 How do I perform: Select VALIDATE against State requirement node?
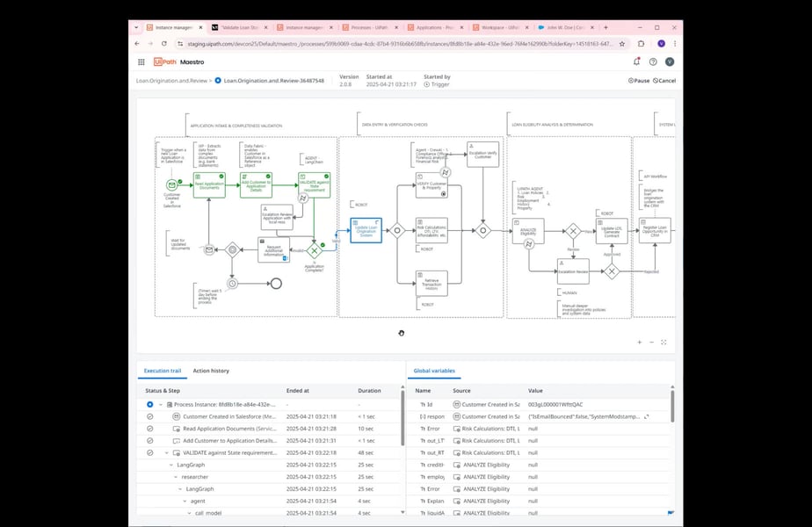[314, 185]
